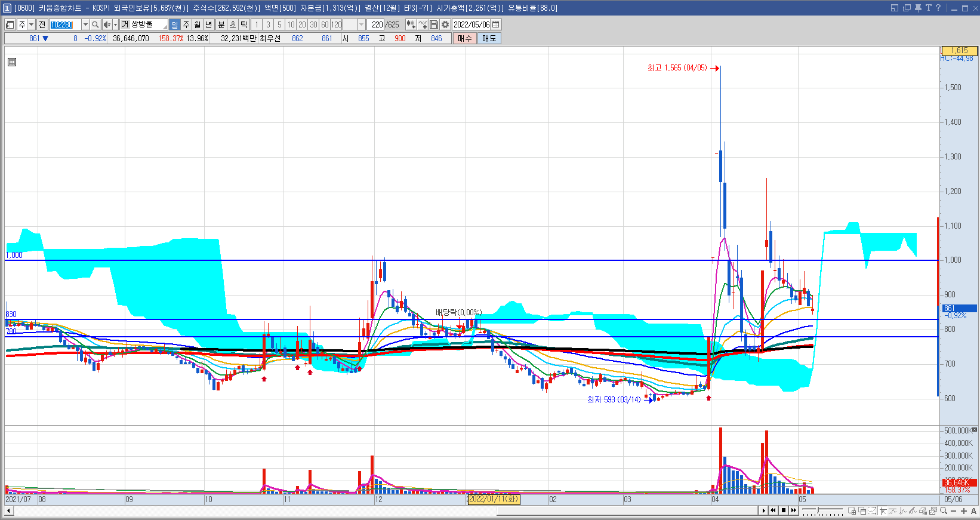Switch to the second (초) chart period
Screen dimensions: 980x520
point(233,24)
